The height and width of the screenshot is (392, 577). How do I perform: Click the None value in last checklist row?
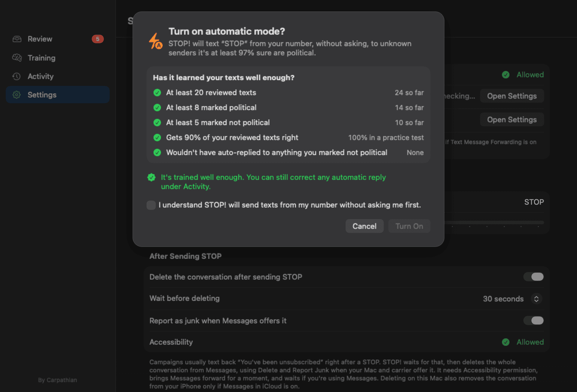pyautogui.click(x=415, y=152)
